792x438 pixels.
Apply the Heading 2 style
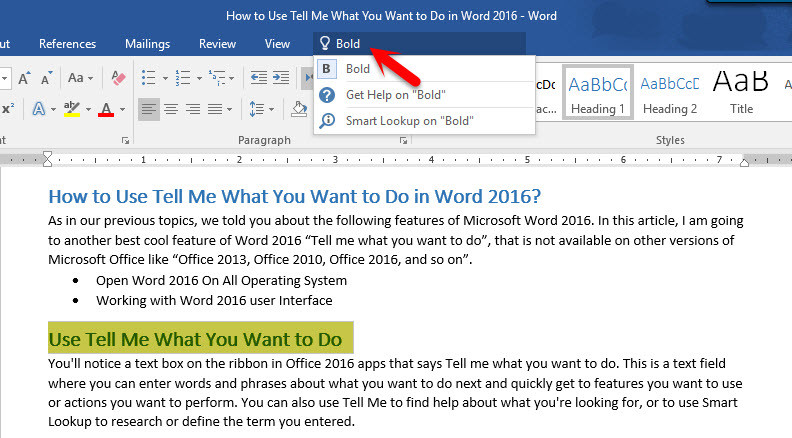click(670, 92)
